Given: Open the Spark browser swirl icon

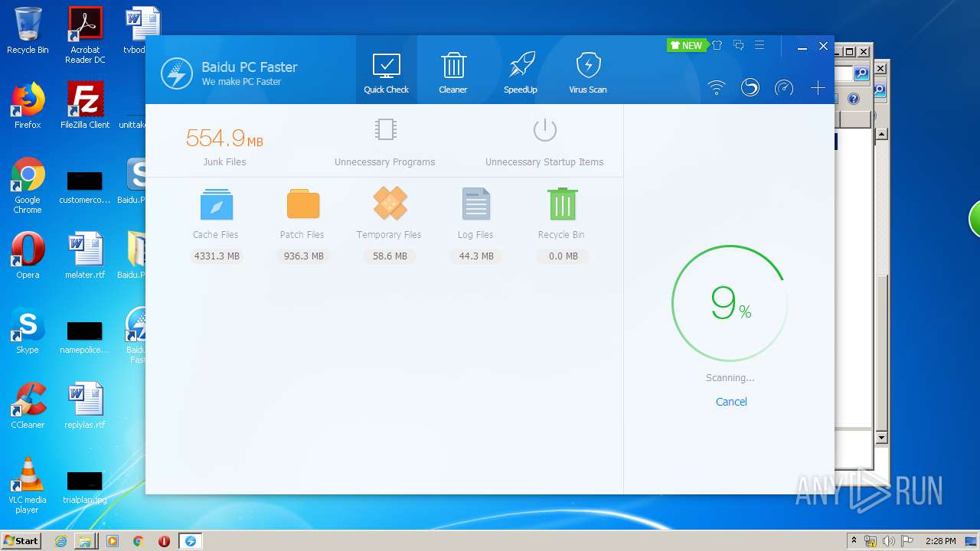Looking at the screenshot, I should pyautogui.click(x=750, y=88).
